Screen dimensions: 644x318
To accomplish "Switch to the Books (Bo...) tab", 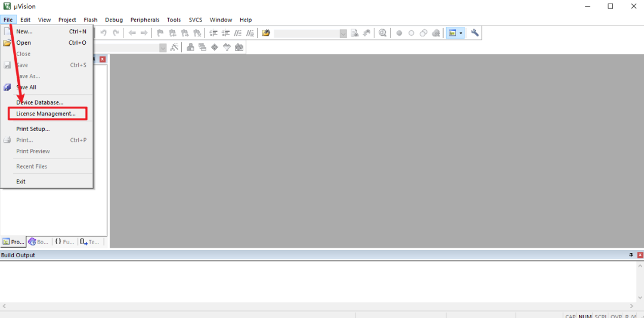I will (x=39, y=242).
